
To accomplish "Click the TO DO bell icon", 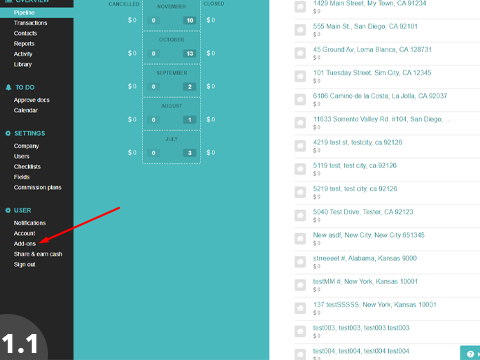I will (x=8, y=87).
